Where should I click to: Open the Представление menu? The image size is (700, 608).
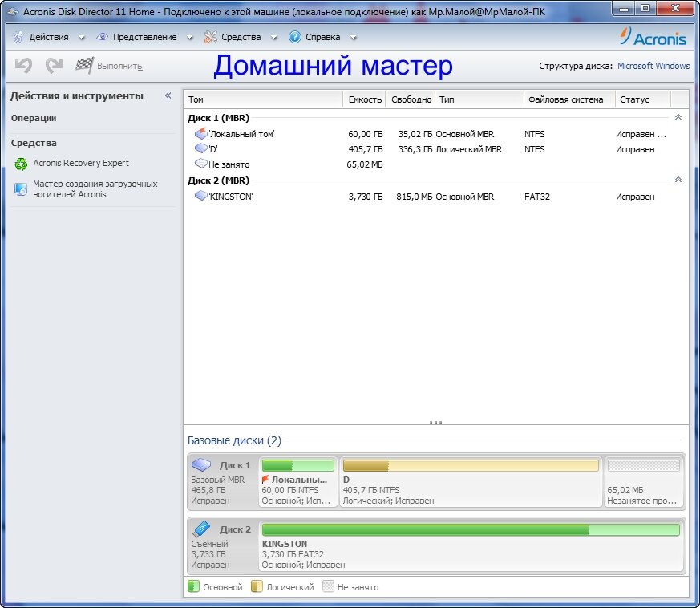coord(144,37)
